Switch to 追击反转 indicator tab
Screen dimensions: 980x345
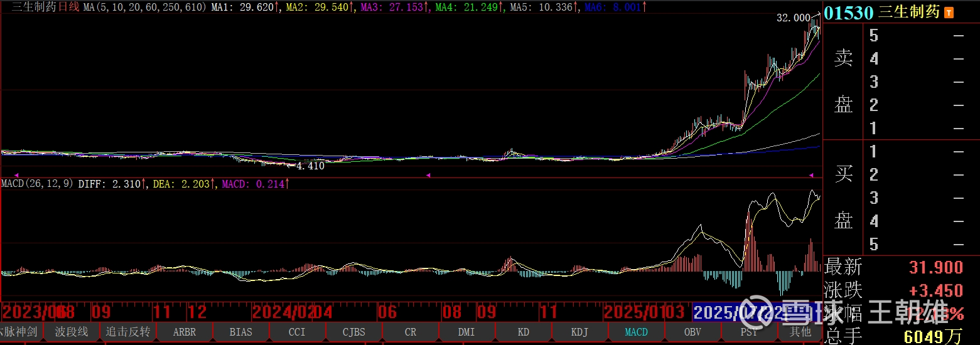pos(128,332)
